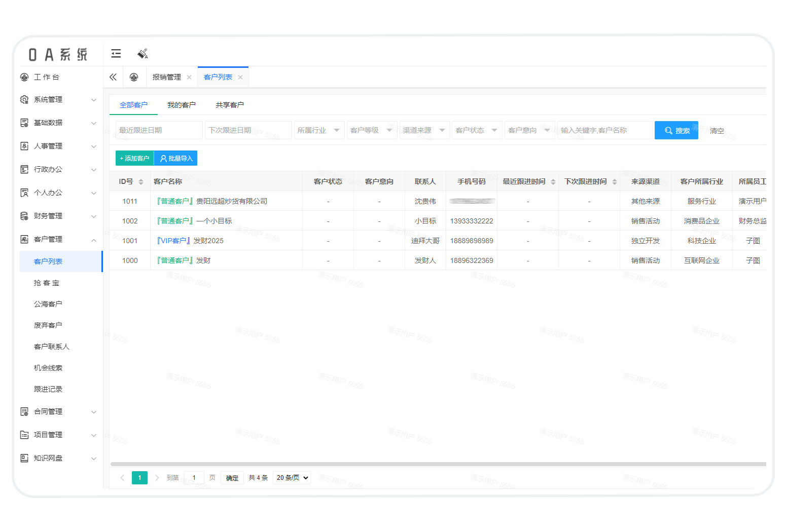Open the 所属行业 dropdown filter
The width and height of the screenshot is (786, 532).
[x=318, y=130]
